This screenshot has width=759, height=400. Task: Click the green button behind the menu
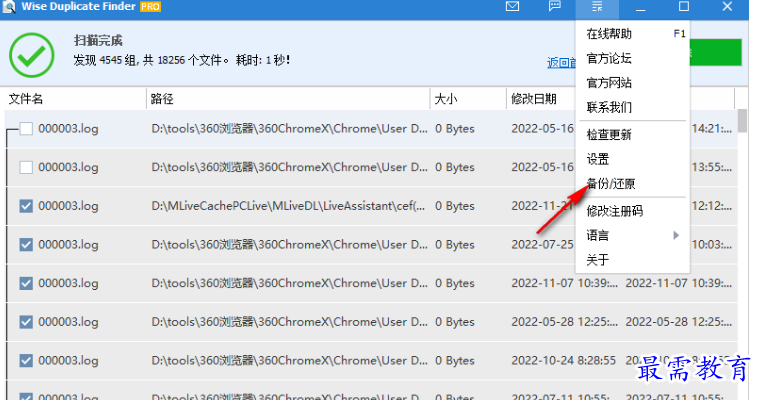pyautogui.click(x=715, y=52)
